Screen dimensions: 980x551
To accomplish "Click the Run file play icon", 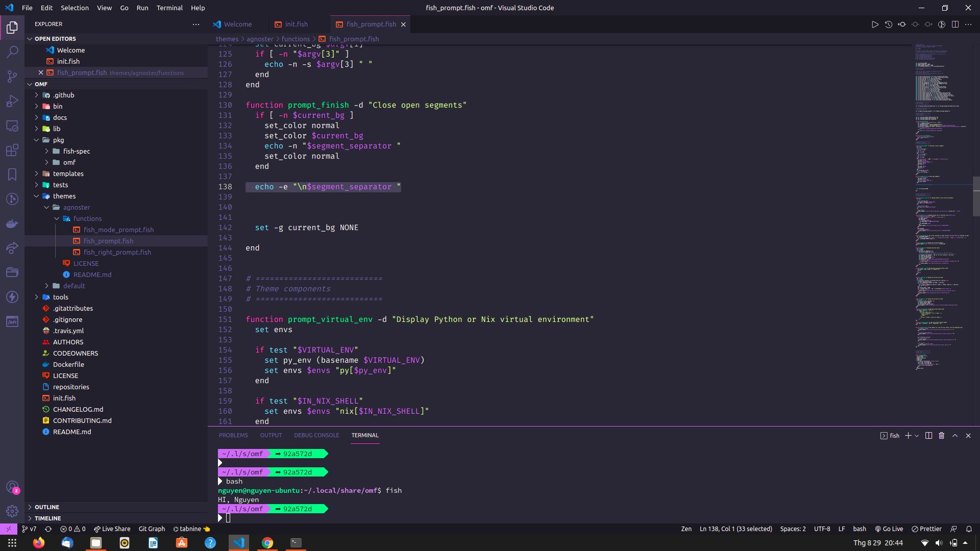I will click(875, 24).
